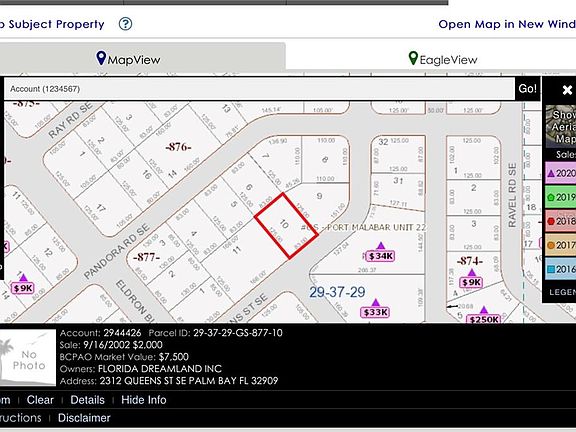The width and height of the screenshot is (576, 432).
Task: Click the EagleView green pin icon
Action: tap(413, 58)
